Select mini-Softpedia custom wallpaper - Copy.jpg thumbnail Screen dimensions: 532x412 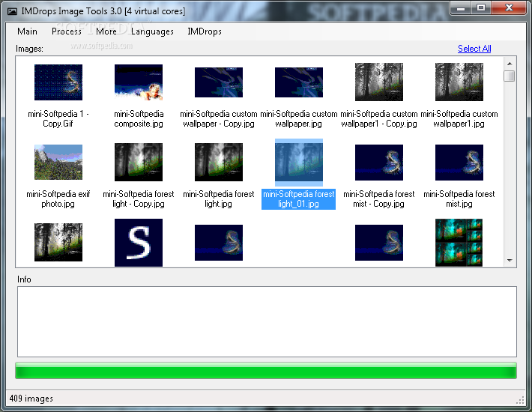219,82
